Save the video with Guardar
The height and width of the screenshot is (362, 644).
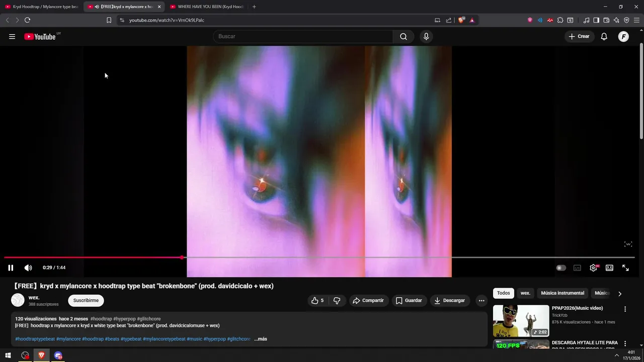click(x=409, y=301)
